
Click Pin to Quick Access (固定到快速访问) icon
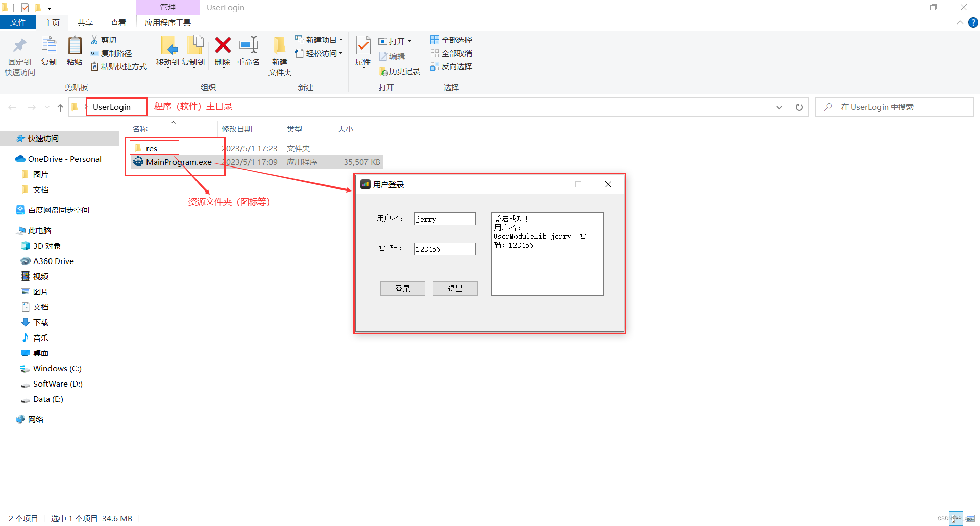(20, 56)
